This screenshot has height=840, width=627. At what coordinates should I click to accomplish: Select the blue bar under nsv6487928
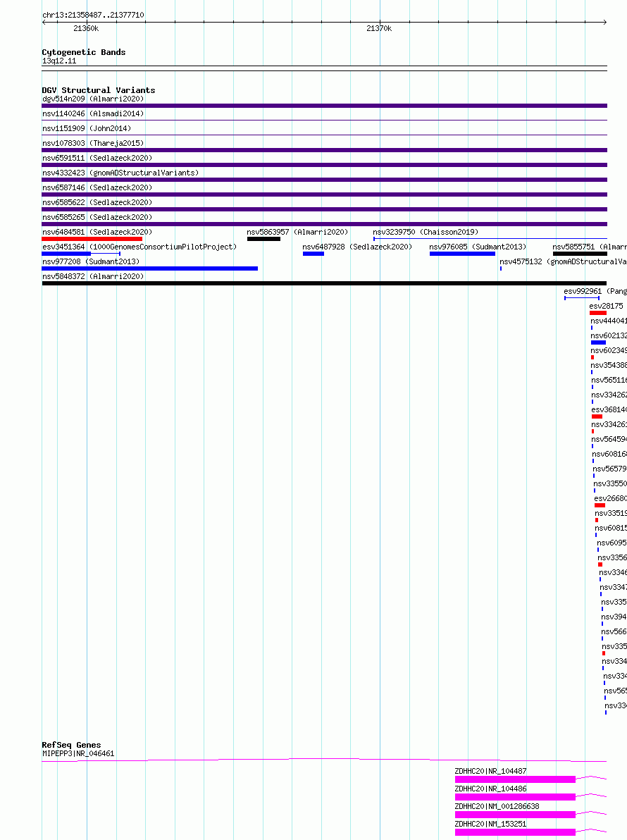click(x=313, y=254)
